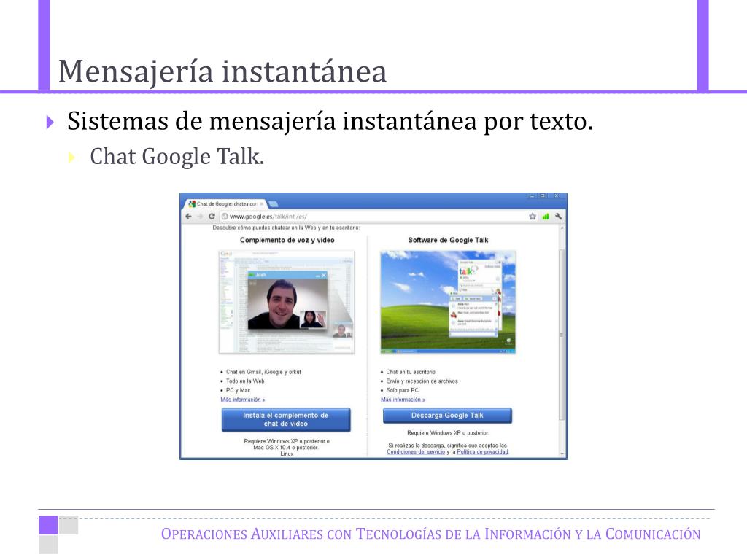Click the video chat screenshot thumbnail
The width and height of the screenshot is (747, 560).
[287, 302]
